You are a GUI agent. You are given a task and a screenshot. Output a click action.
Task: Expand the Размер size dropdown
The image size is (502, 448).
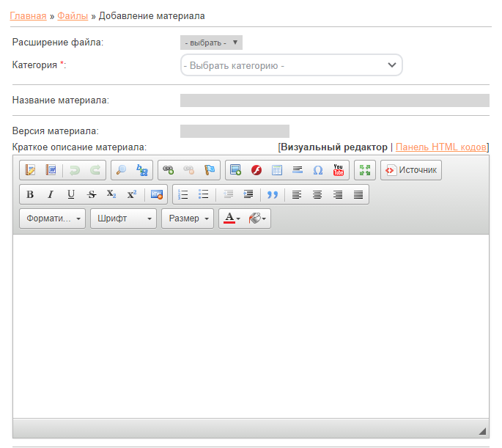[x=187, y=219]
